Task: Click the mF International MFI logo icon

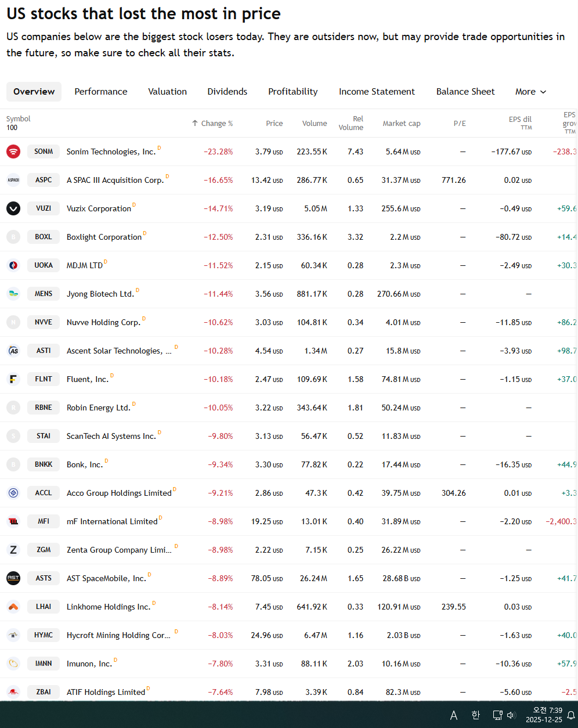Action: tap(13, 521)
